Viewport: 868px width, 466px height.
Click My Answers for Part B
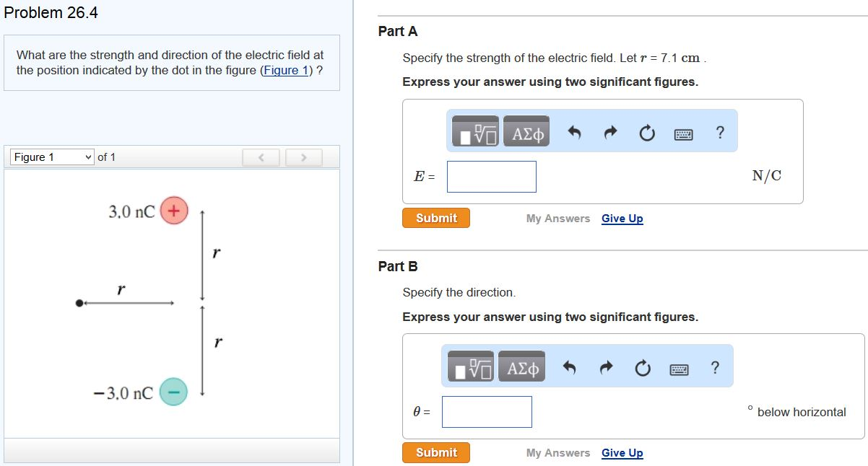tap(557, 452)
